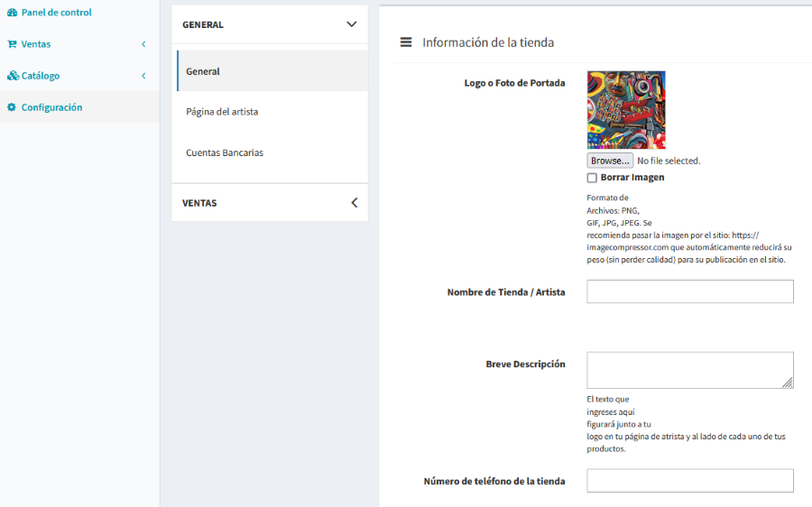Open the Catálogo sidebar menu
Screen dimensions: 812x507
pos(79,76)
